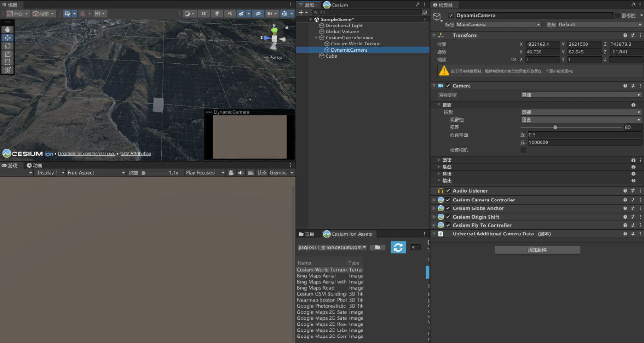
Task: Toggle Audio Listener enabled checkbox
Action: (448, 191)
